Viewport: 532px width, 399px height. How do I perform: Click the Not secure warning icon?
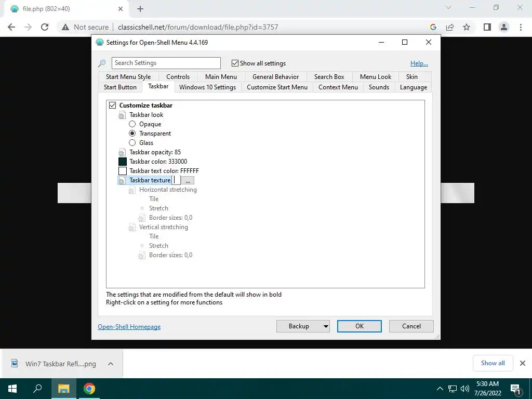click(65, 27)
